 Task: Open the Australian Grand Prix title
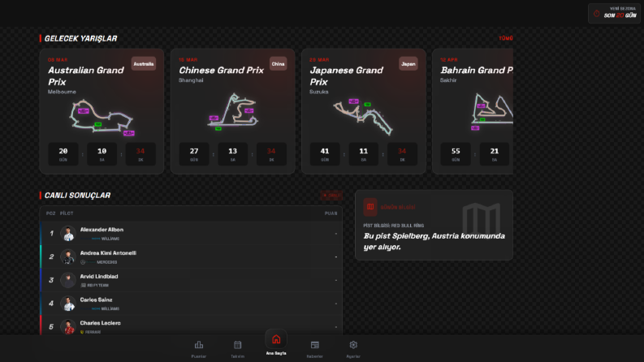[x=86, y=76]
